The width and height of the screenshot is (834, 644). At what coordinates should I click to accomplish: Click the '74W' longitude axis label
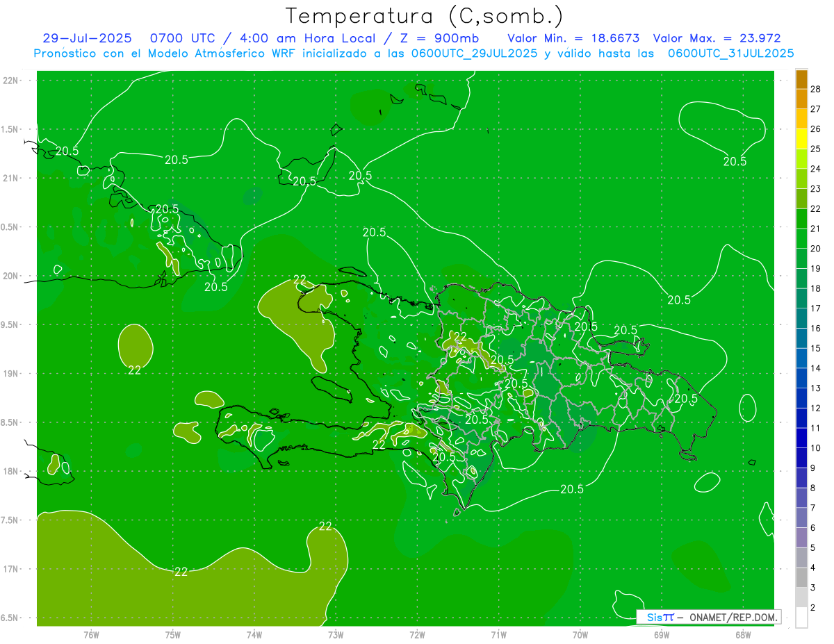pos(254,635)
